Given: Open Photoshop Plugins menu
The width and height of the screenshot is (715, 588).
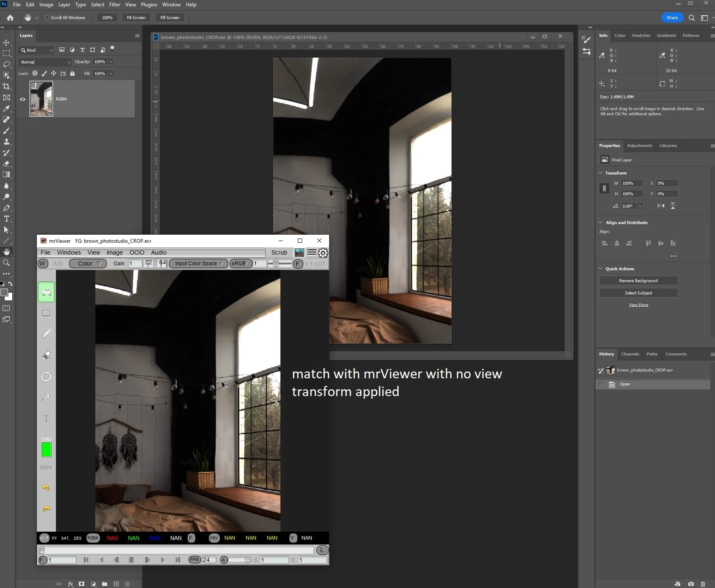Looking at the screenshot, I should (x=149, y=5).
